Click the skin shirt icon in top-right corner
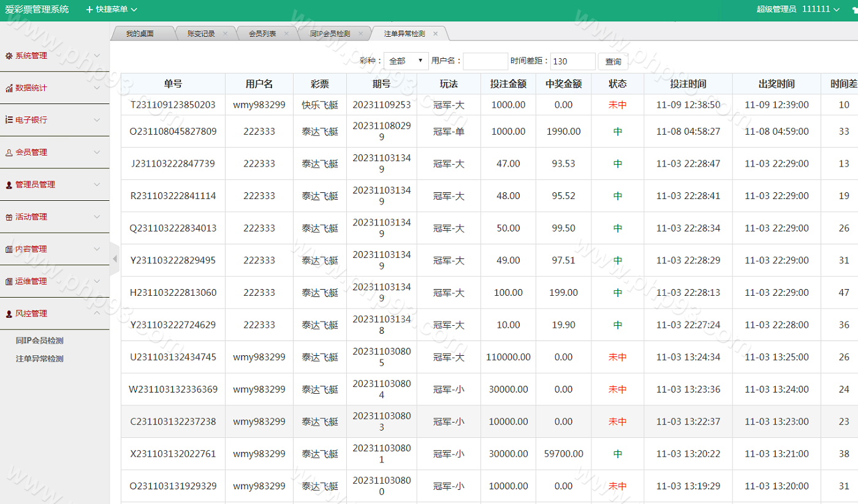858x504 pixels. tap(854, 10)
